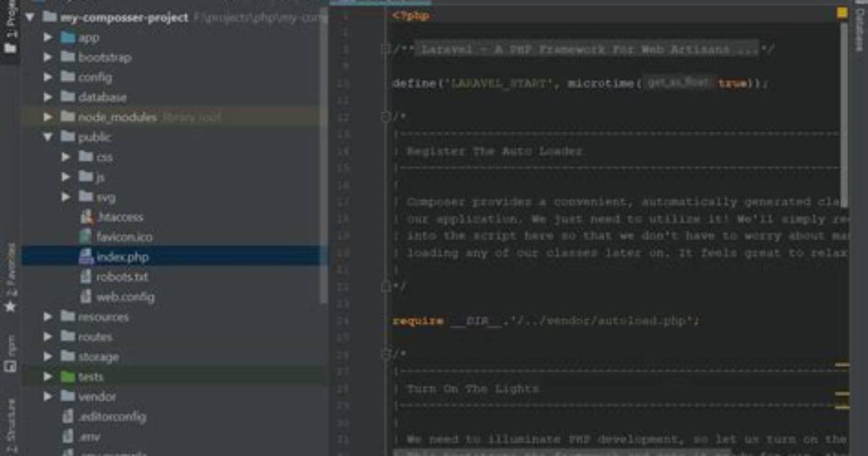Fold the Turn On The Lights comment
This screenshot has height=456, width=868.
[386, 354]
